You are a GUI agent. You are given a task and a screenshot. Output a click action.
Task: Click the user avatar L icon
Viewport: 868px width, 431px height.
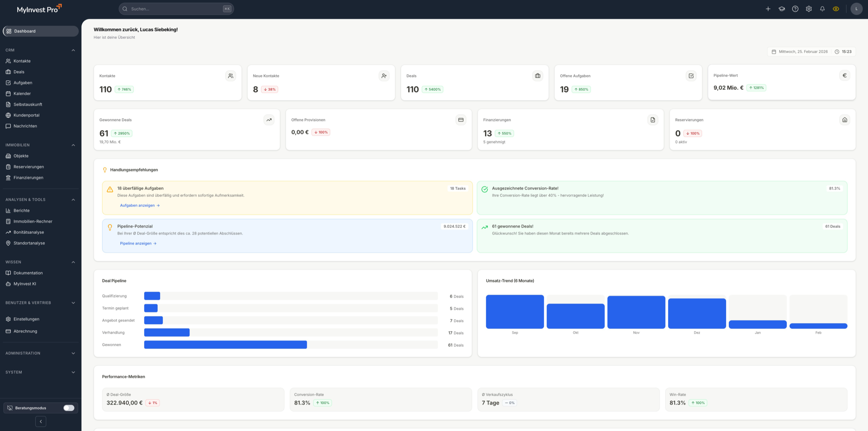pos(856,9)
